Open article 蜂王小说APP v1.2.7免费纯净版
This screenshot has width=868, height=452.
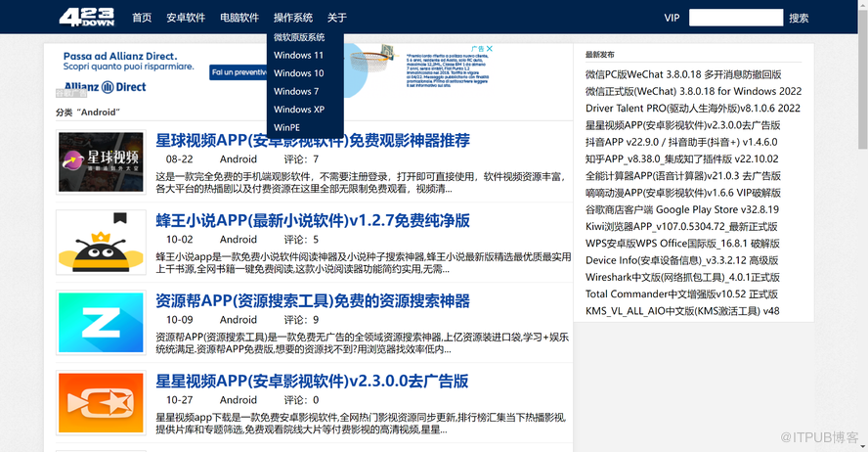tap(312, 220)
